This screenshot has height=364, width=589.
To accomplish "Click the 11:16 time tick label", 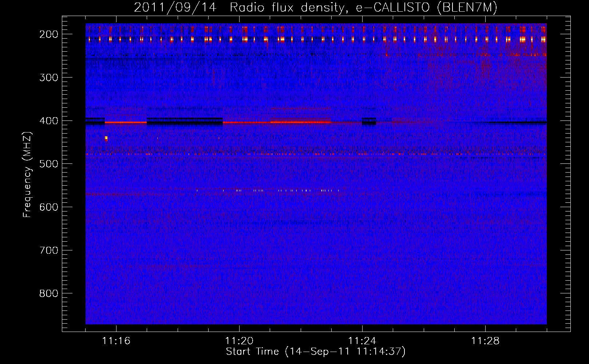I will pyautogui.click(x=116, y=341).
